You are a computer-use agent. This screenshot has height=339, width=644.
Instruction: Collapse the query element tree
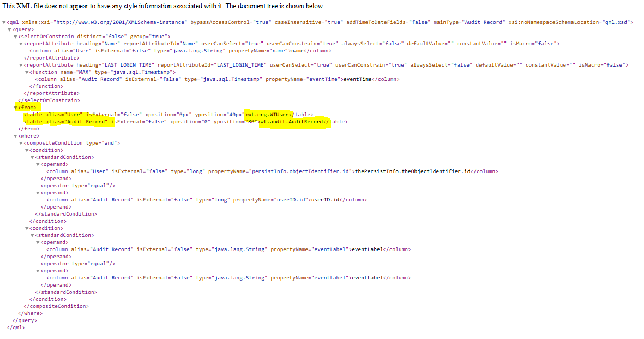tap(9, 29)
